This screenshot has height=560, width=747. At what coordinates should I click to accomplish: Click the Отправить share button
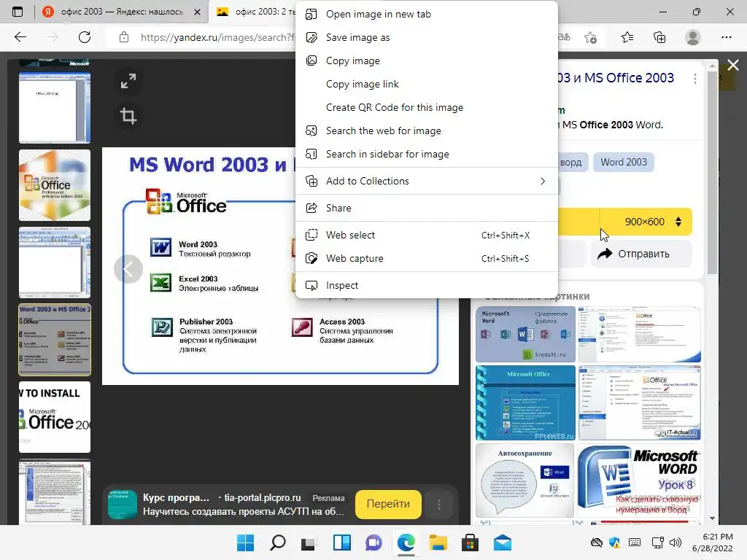pyautogui.click(x=641, y=254)
